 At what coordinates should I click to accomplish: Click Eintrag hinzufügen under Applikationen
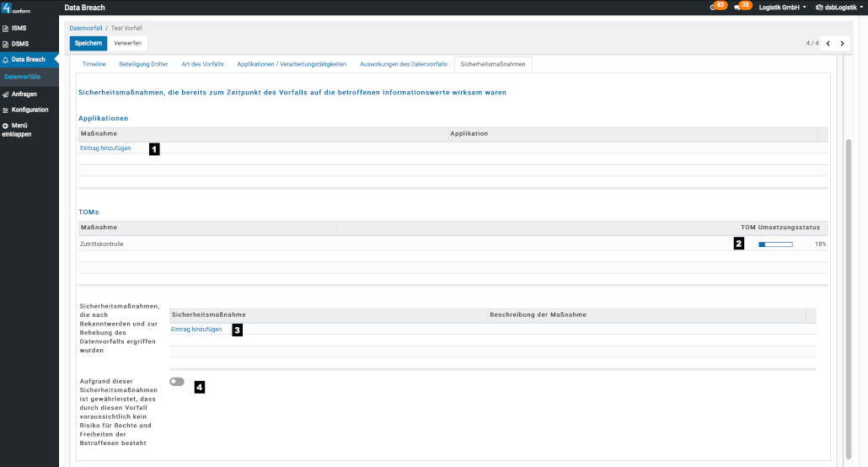coord(105,148)
